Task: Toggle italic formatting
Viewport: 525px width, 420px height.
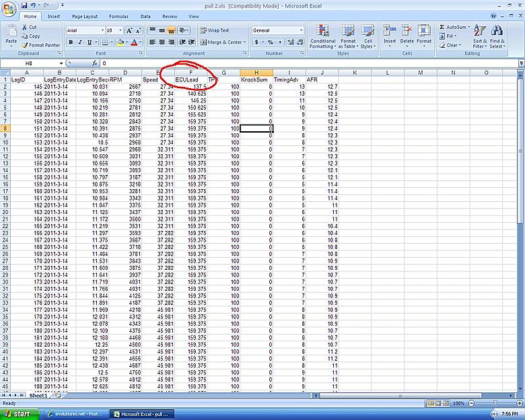Action: (79, 42)
